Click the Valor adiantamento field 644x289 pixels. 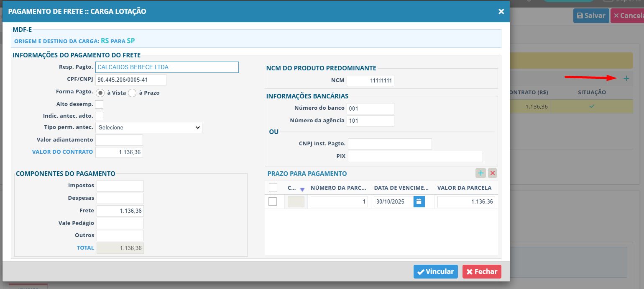click(x=119, y=140)
